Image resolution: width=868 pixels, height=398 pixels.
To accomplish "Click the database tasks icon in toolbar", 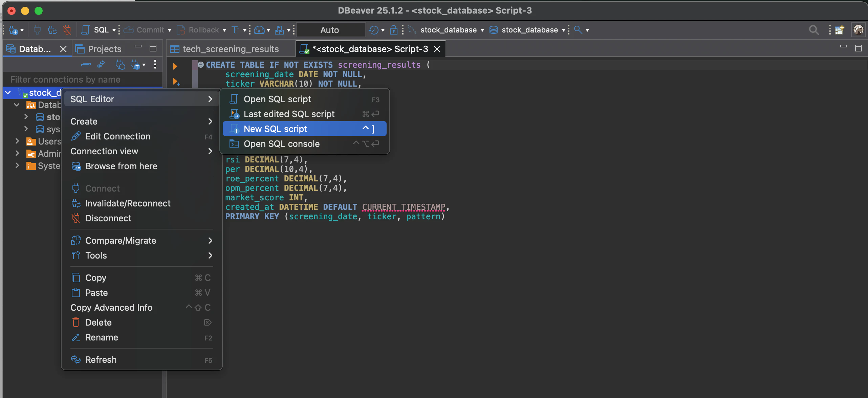I will point(279,30).
